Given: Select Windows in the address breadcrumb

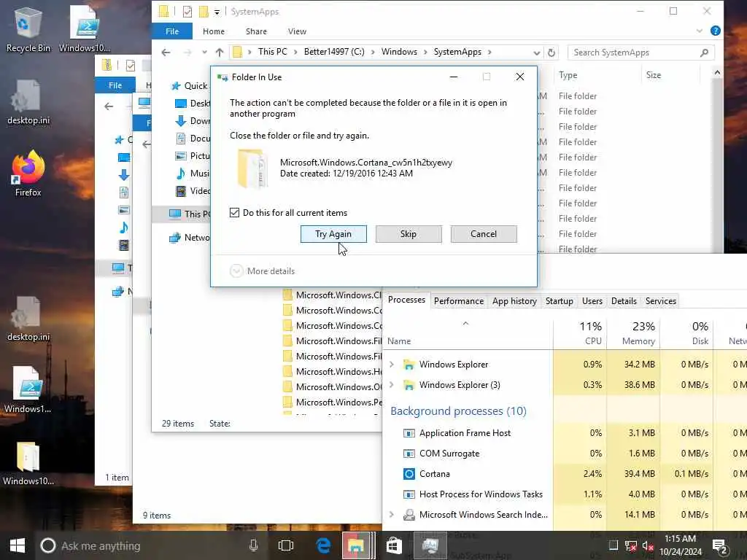Looking at the screenshot, I should 399,52.
